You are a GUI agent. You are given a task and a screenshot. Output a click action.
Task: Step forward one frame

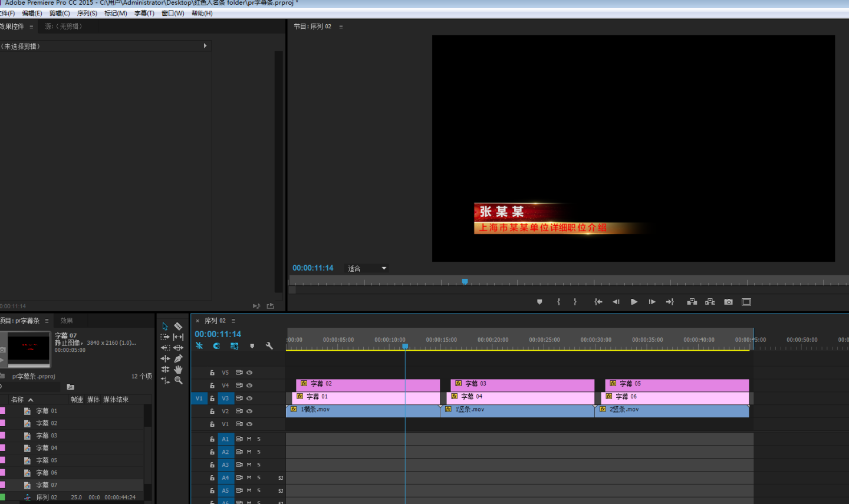point(651,302)
